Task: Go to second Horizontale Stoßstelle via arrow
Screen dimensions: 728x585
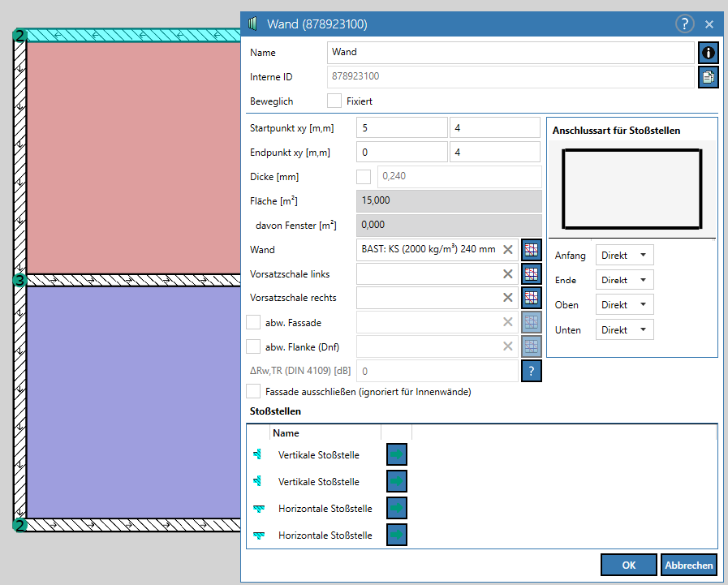Action: 397,535
